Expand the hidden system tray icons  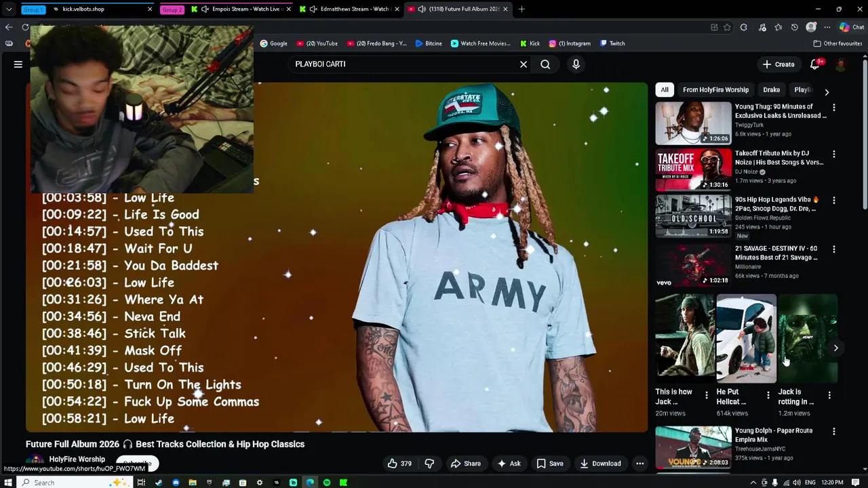[x=754, y=483]
